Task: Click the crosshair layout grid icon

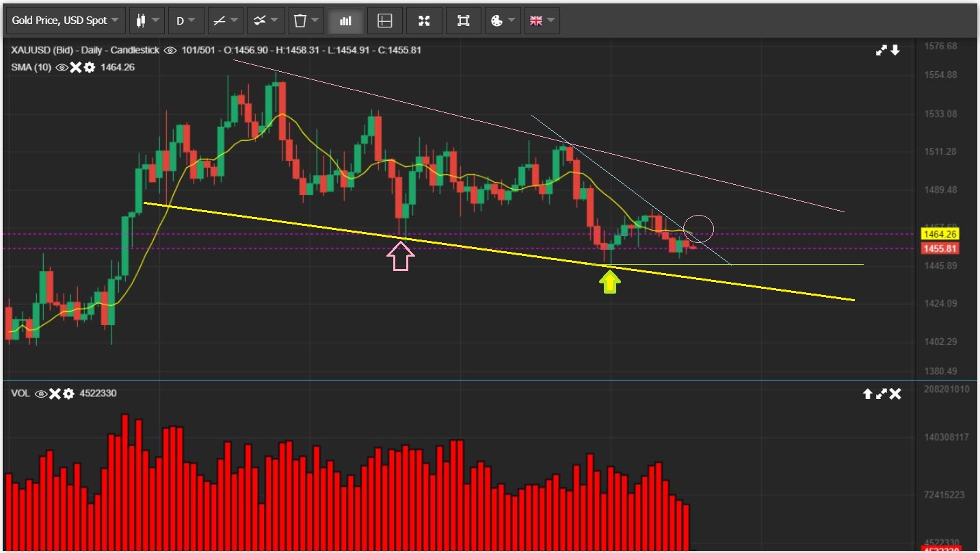Action: (x=385, y=21)
